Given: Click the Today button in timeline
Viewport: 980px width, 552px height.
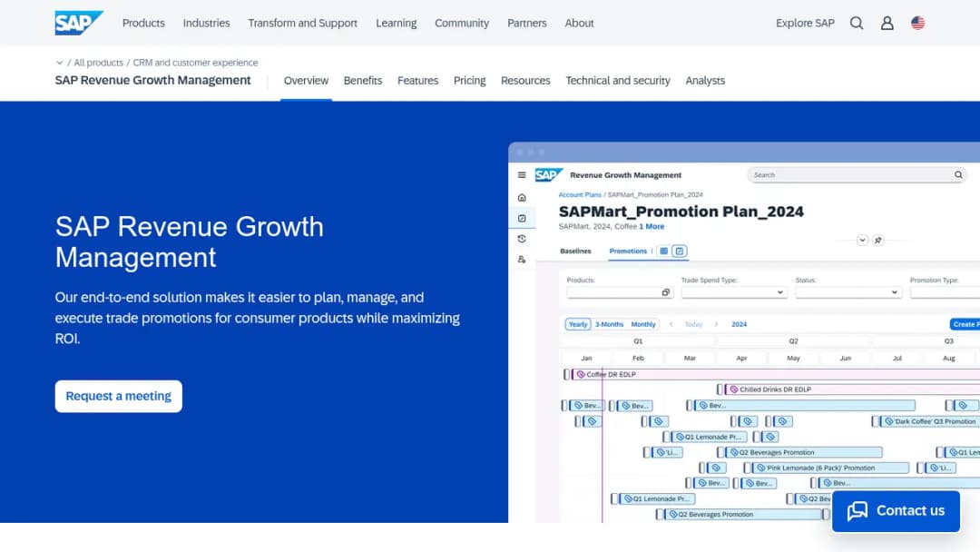Looking at the screenshot, I should (694, 324).
